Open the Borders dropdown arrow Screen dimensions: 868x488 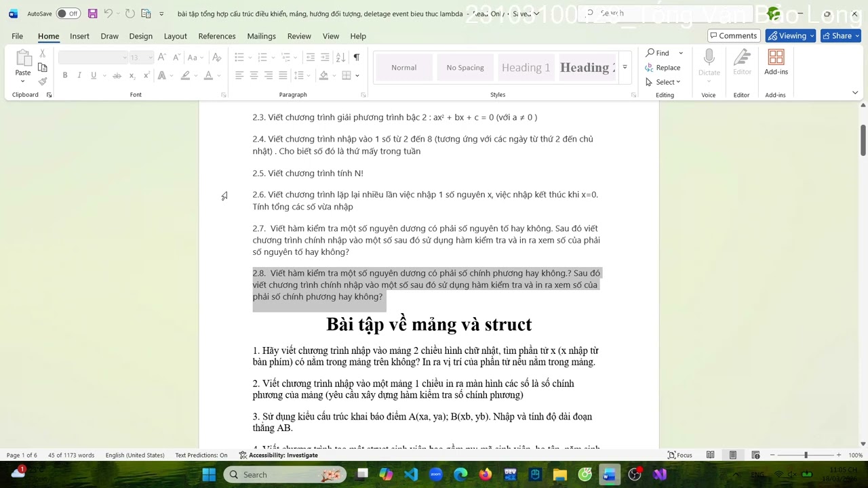point(357,75)
